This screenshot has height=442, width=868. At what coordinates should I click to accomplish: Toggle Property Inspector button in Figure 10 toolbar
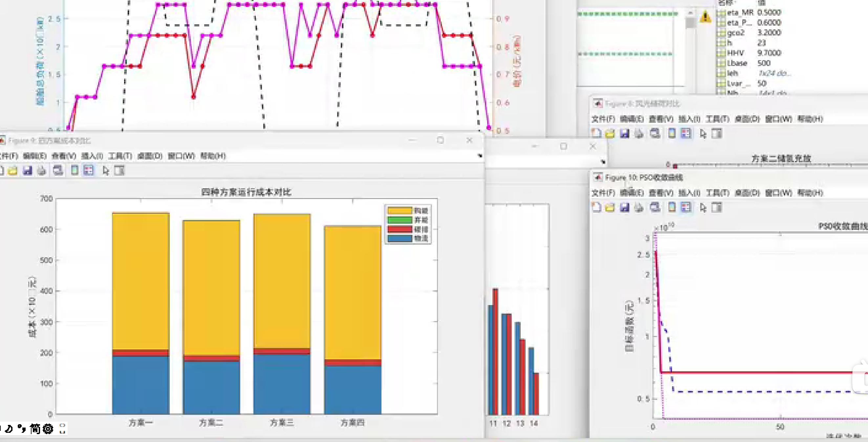[717, 207]
